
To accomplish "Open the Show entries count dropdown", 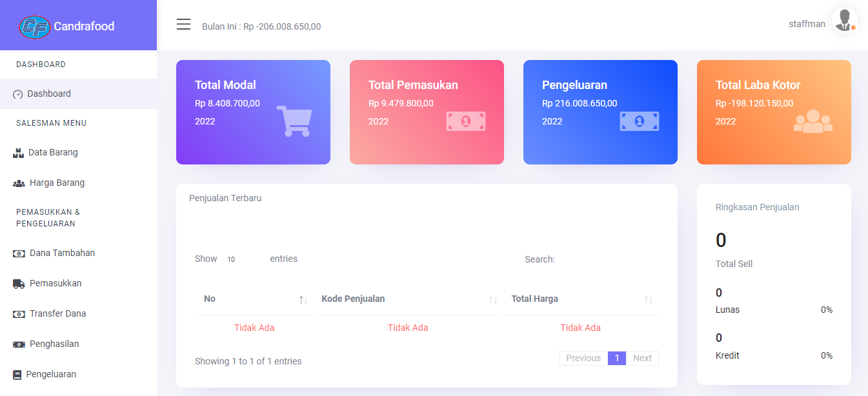I will point(243,259).
